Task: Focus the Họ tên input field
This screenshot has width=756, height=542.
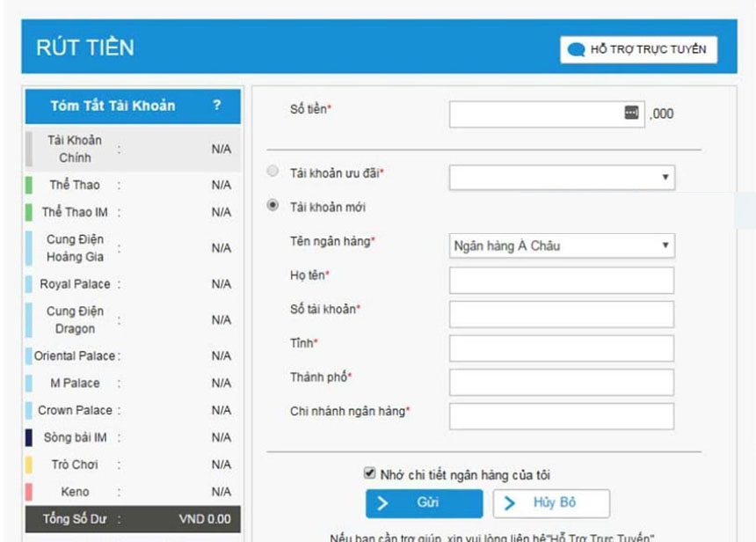Action: click(561, 281)
